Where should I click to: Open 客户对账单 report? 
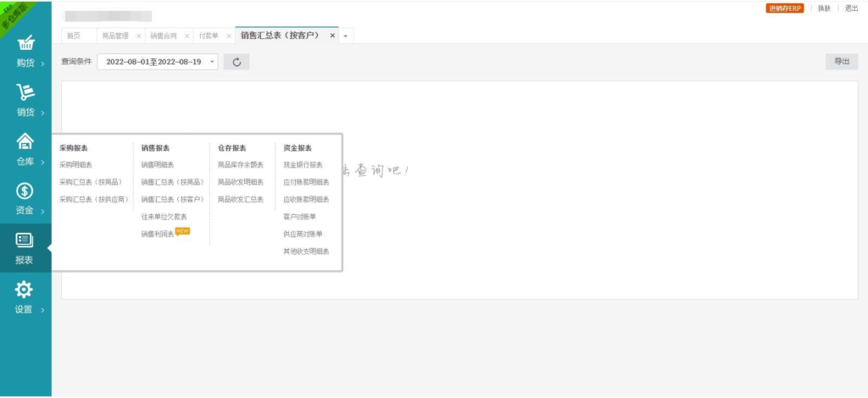pos(299,217)
